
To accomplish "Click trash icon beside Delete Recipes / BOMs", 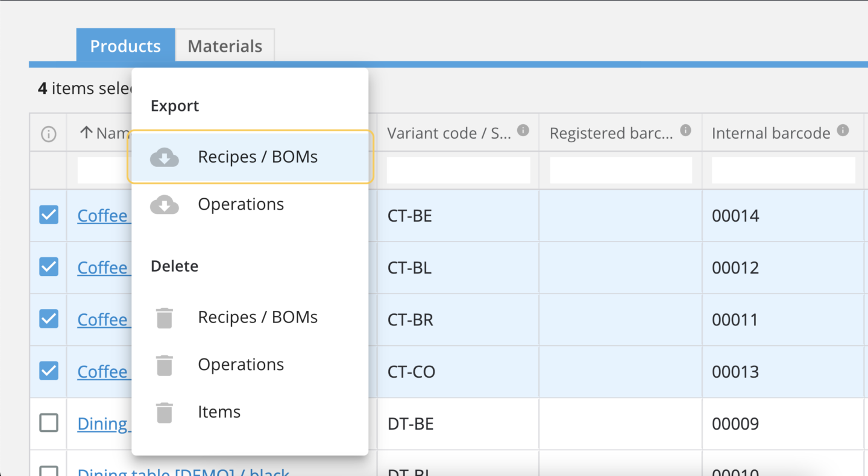I will 164,318.
